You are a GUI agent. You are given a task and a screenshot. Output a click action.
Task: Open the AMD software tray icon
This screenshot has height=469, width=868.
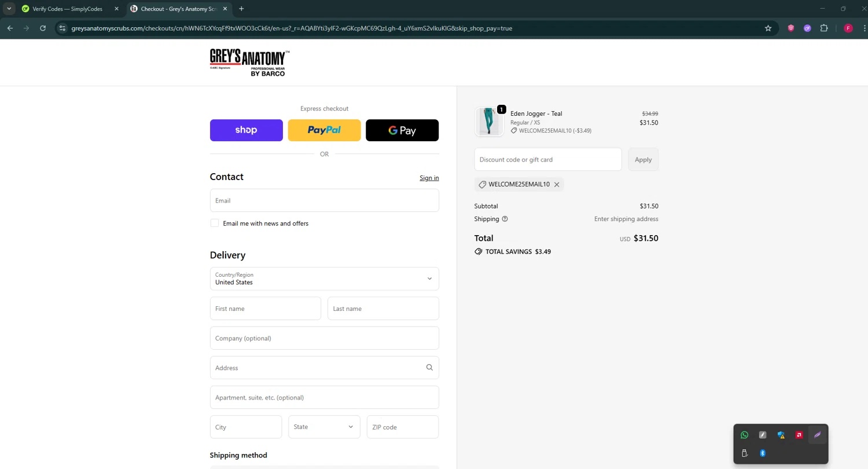(799, 435)
